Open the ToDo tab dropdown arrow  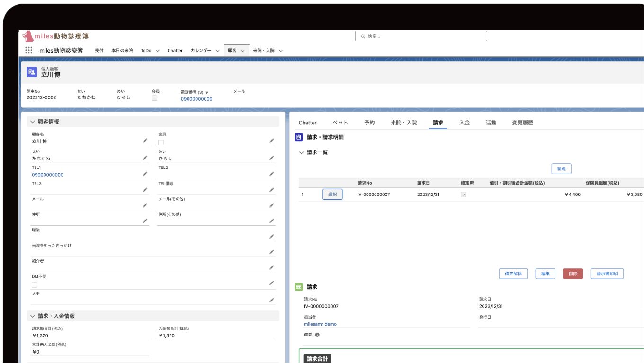[x=158, y=51]
